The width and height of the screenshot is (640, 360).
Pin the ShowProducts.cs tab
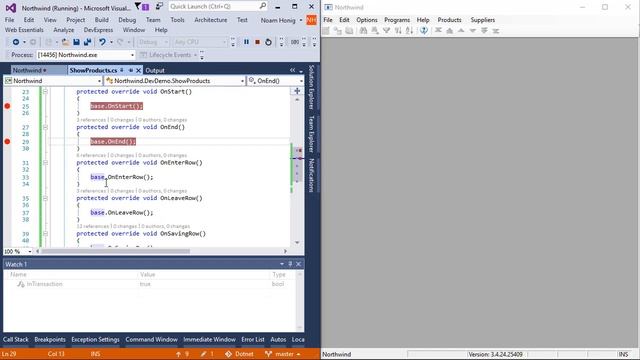131,70
